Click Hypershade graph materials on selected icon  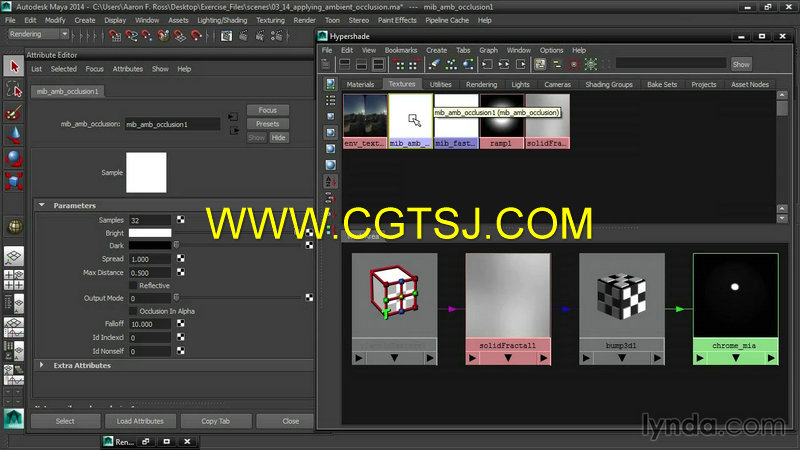(468, 64)
